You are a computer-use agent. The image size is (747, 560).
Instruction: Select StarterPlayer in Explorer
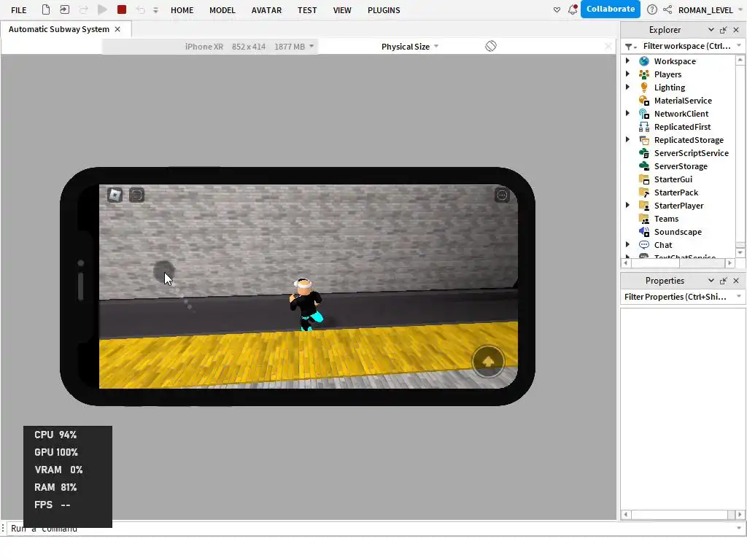tap(678, 206)
